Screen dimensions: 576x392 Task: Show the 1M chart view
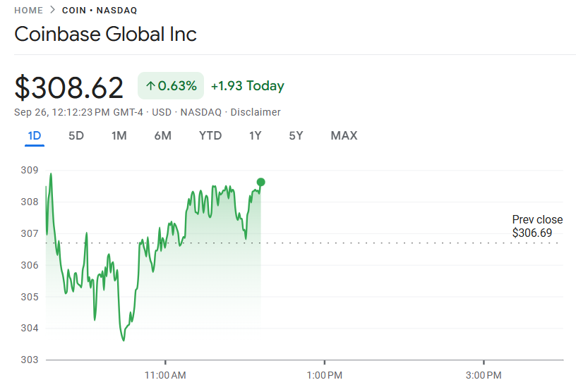tap(119, 135)
